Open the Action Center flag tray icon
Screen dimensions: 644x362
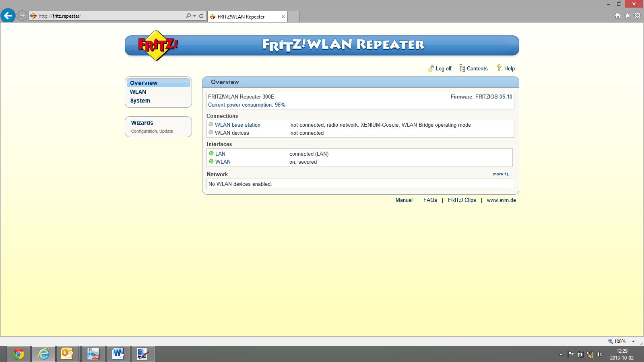(570, 354)
